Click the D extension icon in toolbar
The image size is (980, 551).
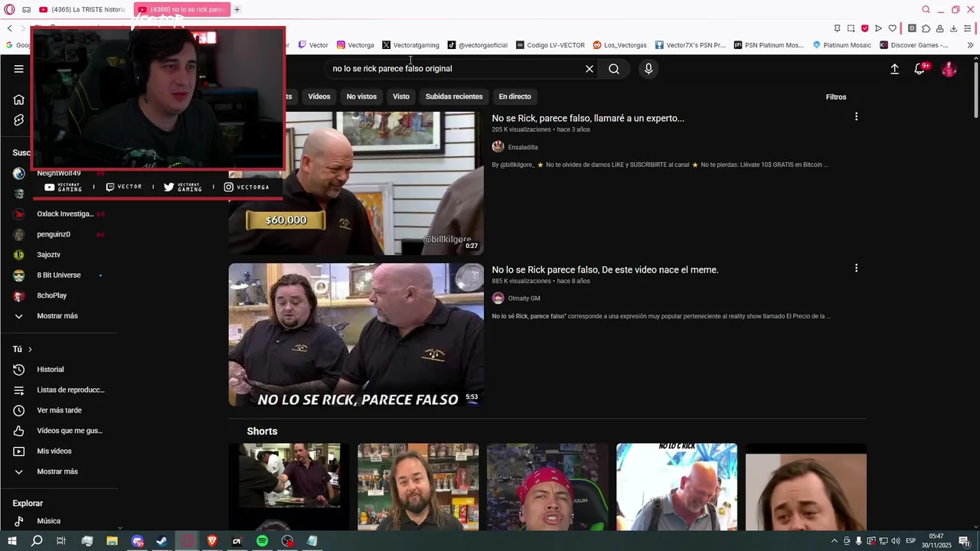pyautogui.click(x=912, y=28)
